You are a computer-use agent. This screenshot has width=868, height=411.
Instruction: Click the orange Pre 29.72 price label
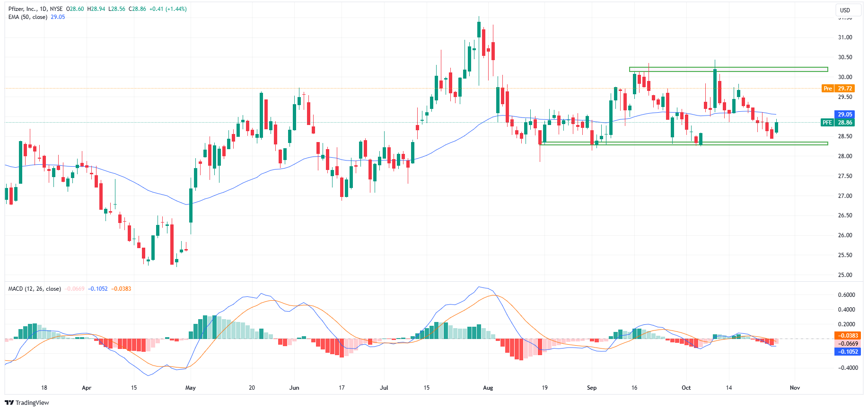838,89
